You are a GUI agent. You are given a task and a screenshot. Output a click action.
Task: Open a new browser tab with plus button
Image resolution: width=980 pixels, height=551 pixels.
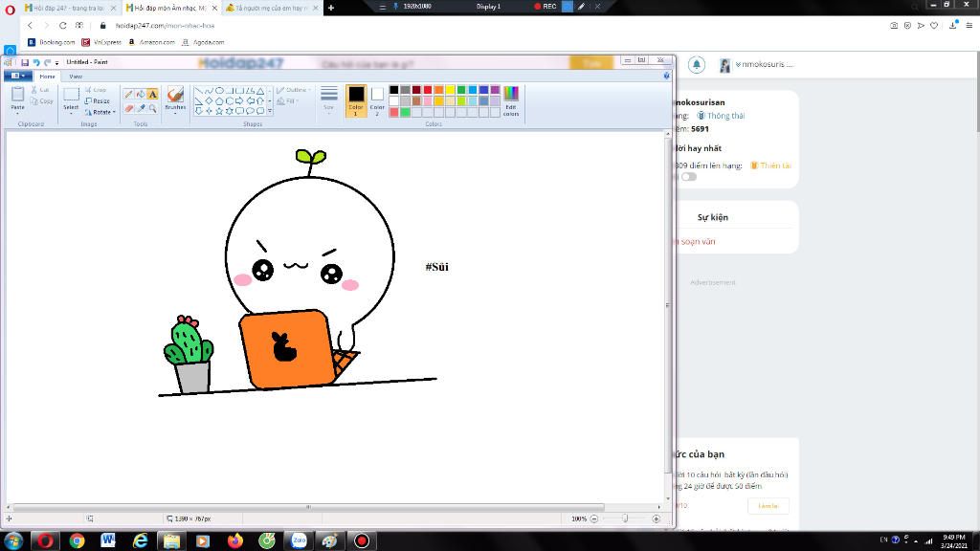click(x=330, y=8)
